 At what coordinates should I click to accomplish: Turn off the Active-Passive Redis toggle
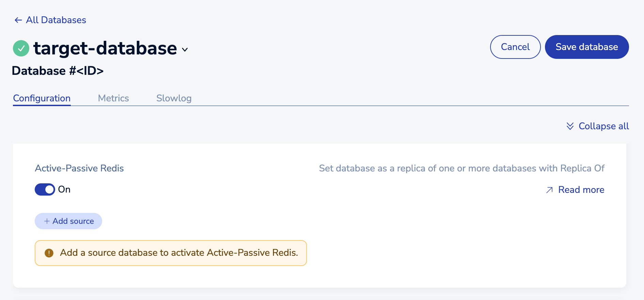[45, 189]
